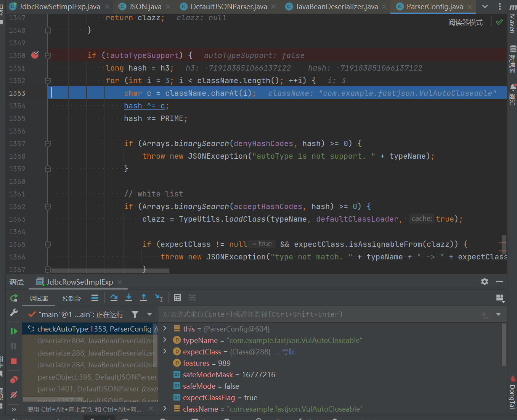Open the 通知 notifications tool window
This screenshot has width=517, height=420.
(x=513, y=95)
